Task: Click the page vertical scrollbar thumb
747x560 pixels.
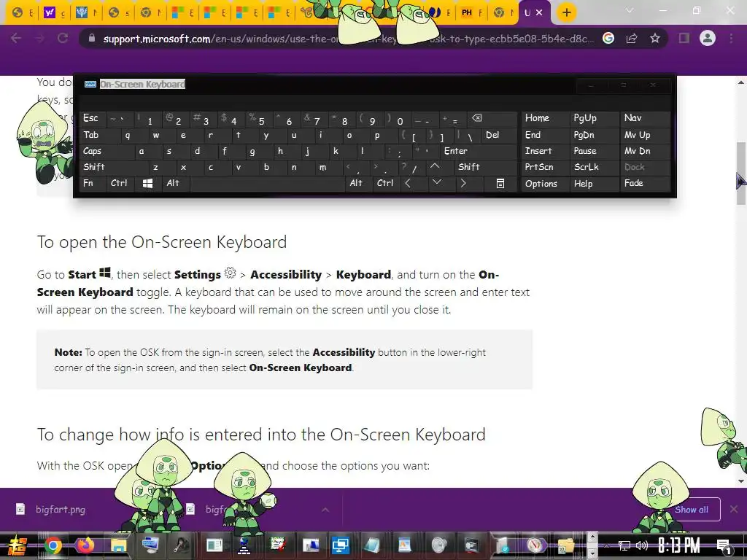Action: click(741, 174)
